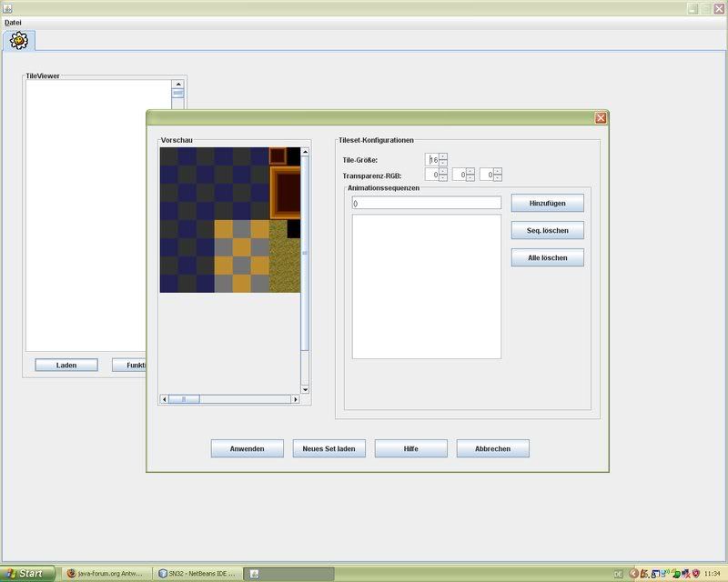This screenshot has height=582, width=728.
Task: Focus the Tile-Größe value field
Action: click(432, 160)
